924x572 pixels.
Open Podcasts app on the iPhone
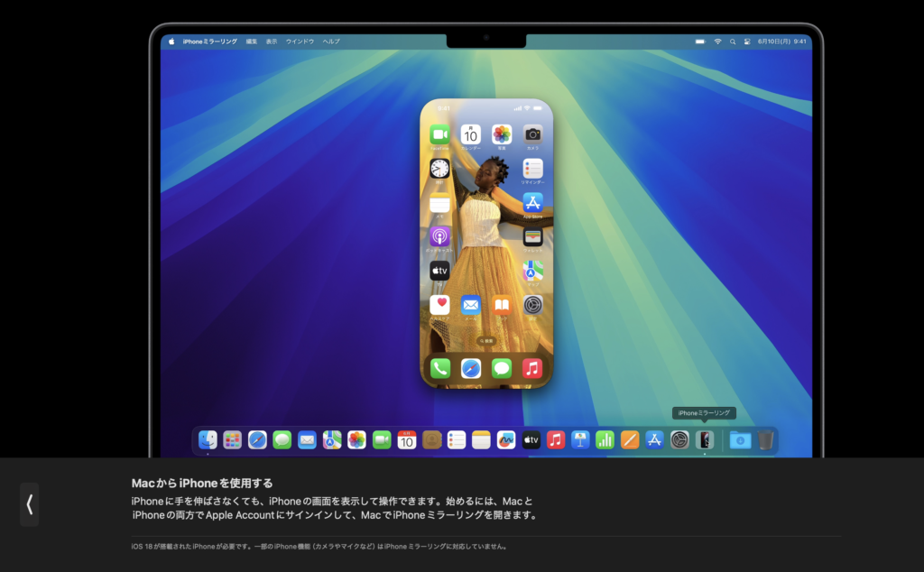click(439, 236)
